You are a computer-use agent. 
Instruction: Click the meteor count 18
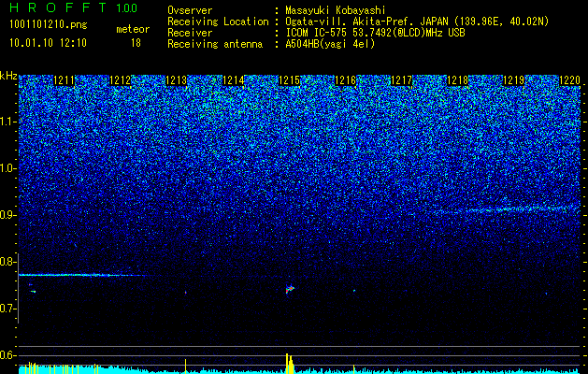coord(136,43)
